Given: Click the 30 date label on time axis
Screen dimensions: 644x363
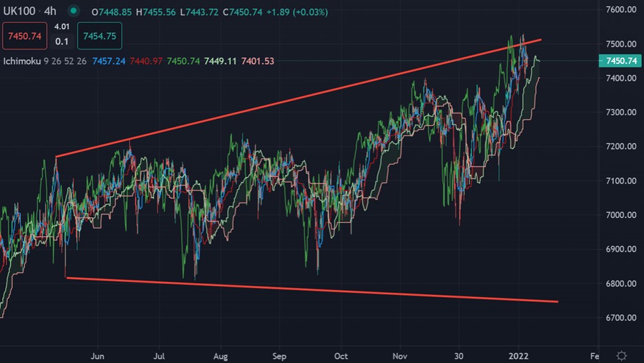Looking at the screenshot, I should [x=459, y=356].
